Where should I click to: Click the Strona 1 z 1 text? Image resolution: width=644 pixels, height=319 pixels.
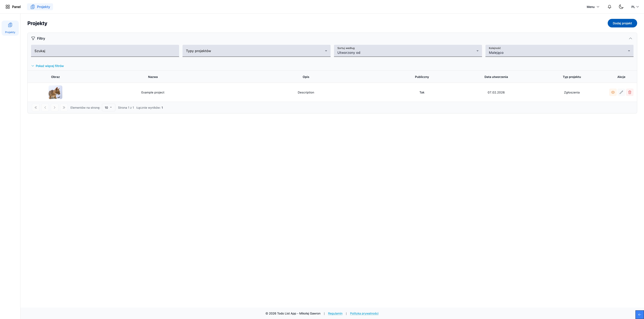pyautogui.click(x=126, y=108)
